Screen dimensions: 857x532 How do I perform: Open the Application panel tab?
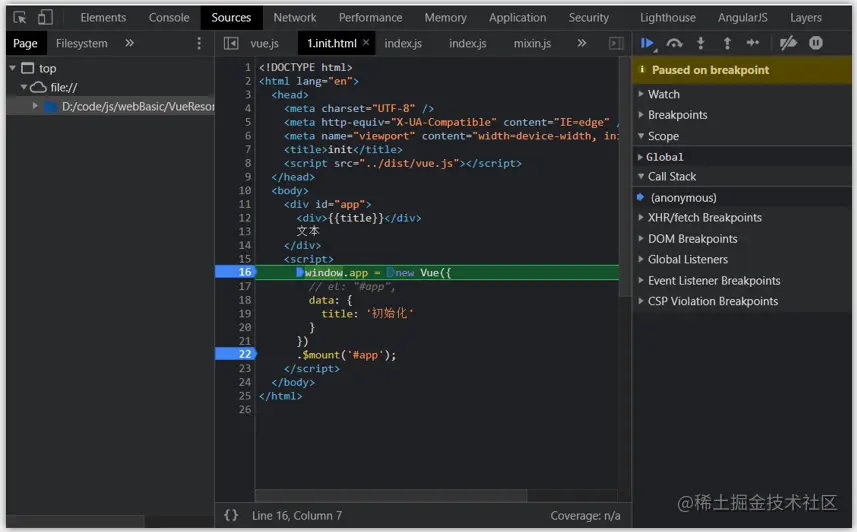(x=517, y=17)
